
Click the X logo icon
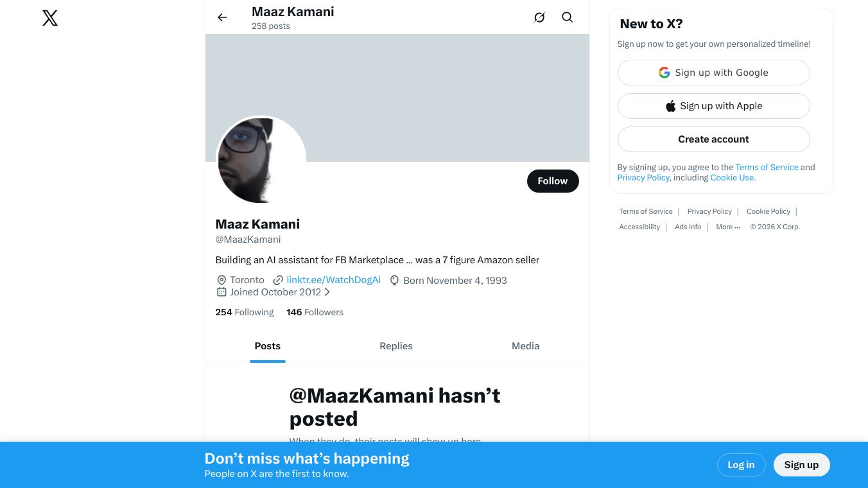tap(50, 18)
